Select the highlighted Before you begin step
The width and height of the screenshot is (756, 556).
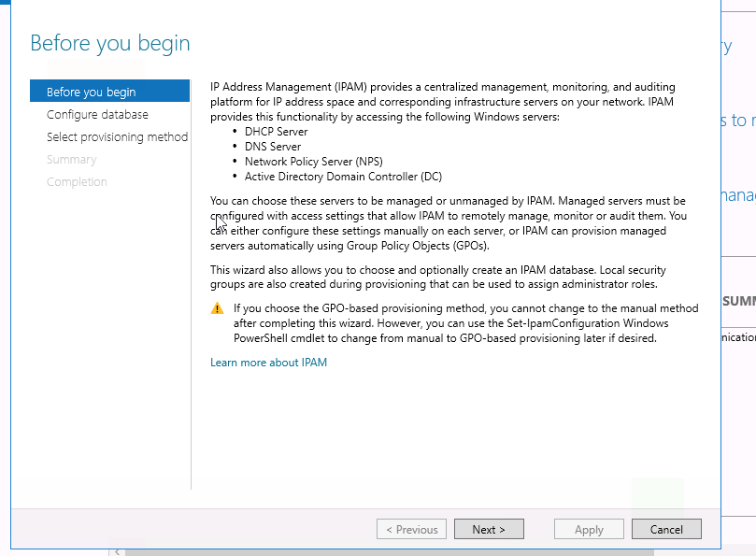[93, 91]
